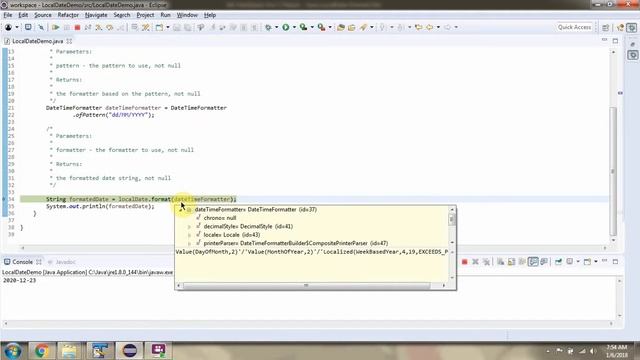This screenshot has width=640, height=360.
Task: Click Remove All Terminated Launches icon
Action: click(x=486, y=262)
